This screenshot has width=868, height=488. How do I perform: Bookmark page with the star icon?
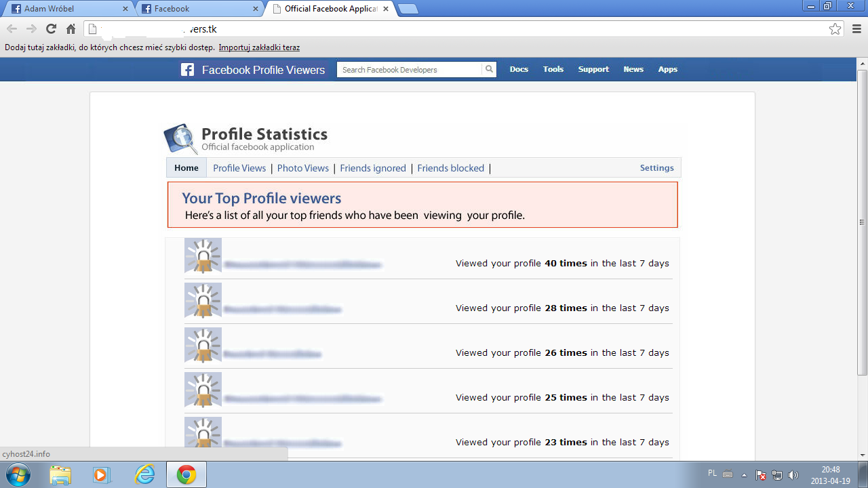(x=835, y=29)
